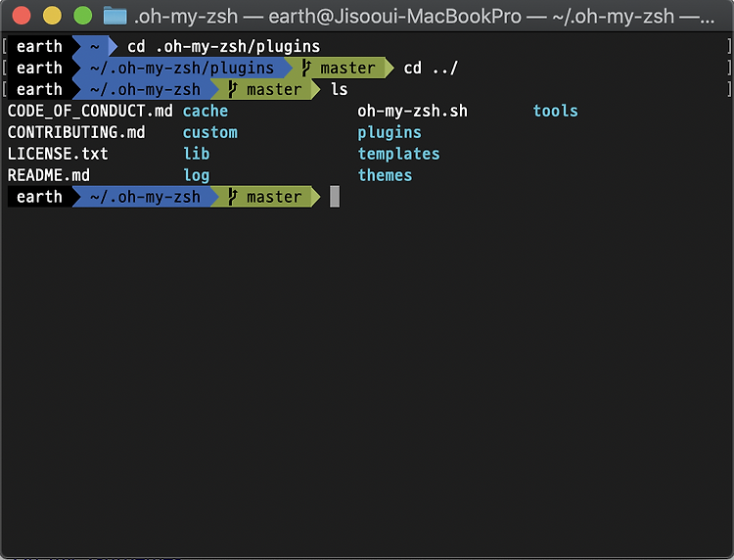The image size is (734, 560).
Task: Click the lib directory name
Action: click(x=196, y=154)
